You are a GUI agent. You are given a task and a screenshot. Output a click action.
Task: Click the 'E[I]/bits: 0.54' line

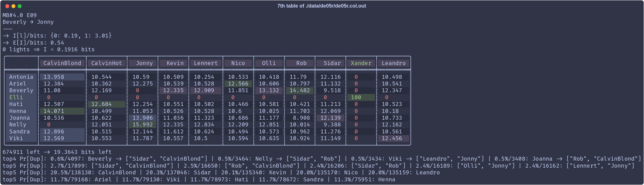pos(33,43)
